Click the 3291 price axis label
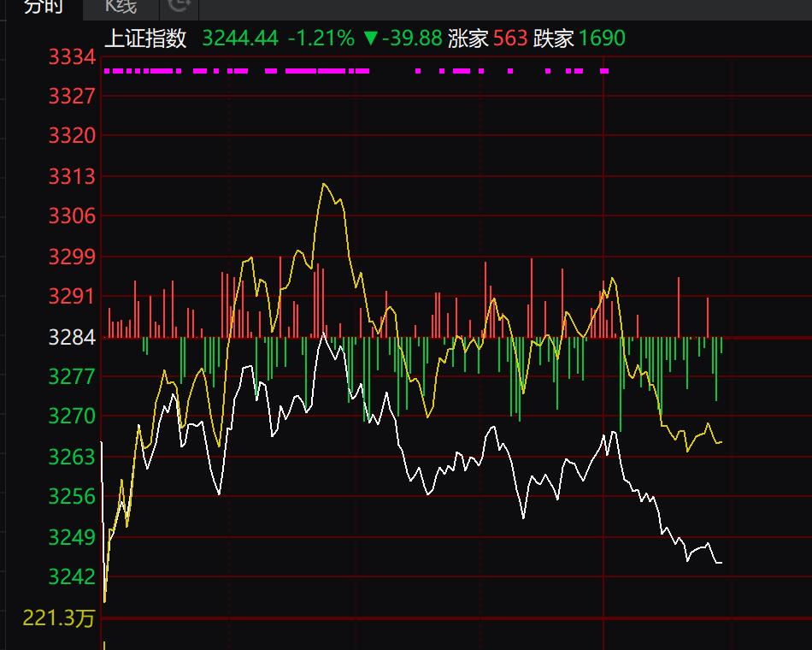 point(72,296)
